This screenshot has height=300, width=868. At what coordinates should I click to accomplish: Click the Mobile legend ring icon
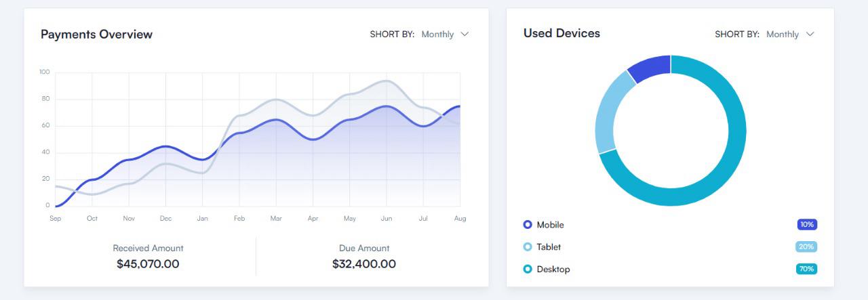[528, 225]
